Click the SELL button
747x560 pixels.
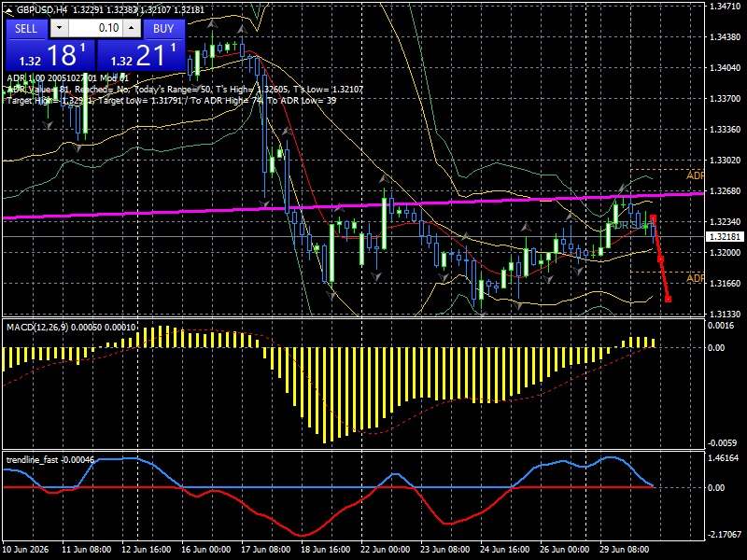pyautogui.click(x=26, y=29)
